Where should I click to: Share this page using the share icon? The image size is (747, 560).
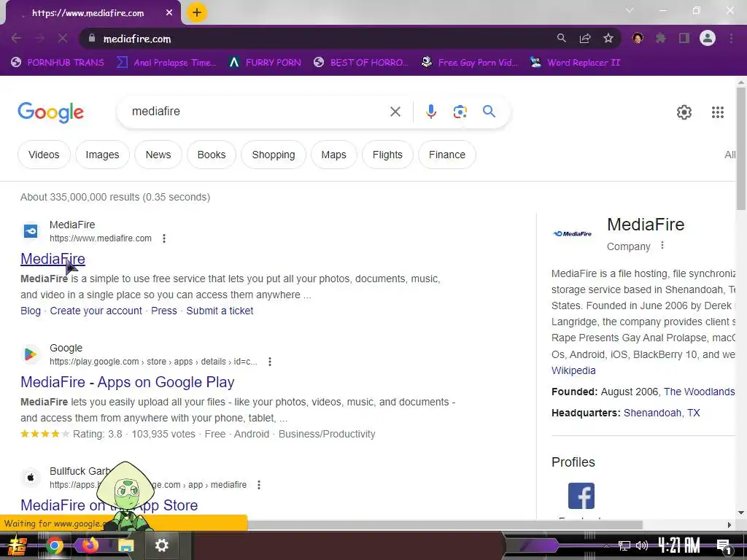point(585,38)
